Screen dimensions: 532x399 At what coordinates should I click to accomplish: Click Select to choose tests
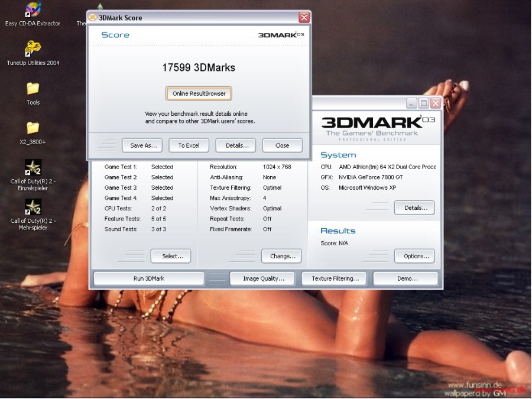point(171,256)
